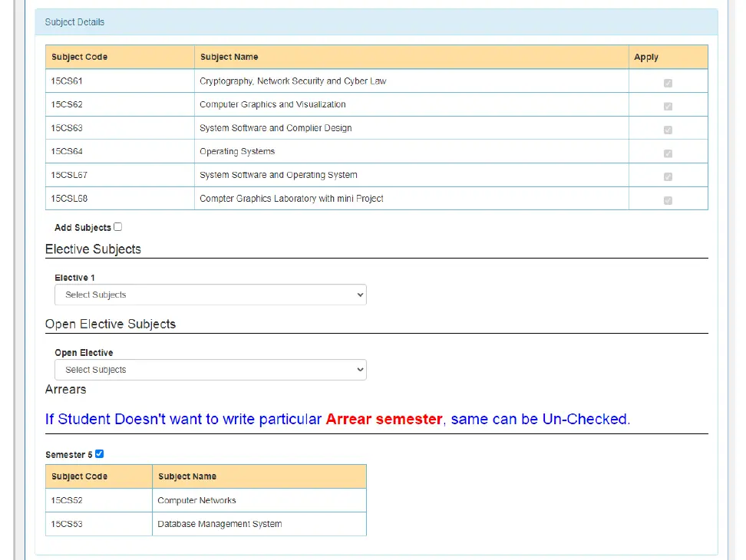
Task: Click the Open Elective field label
Action: pyautogui.click(x=84, y=353)
